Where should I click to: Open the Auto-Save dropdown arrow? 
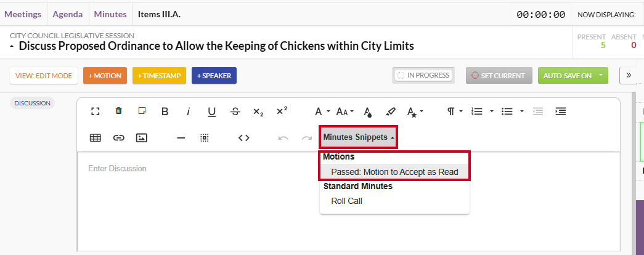pyautogui.click(x=601, y=76)
